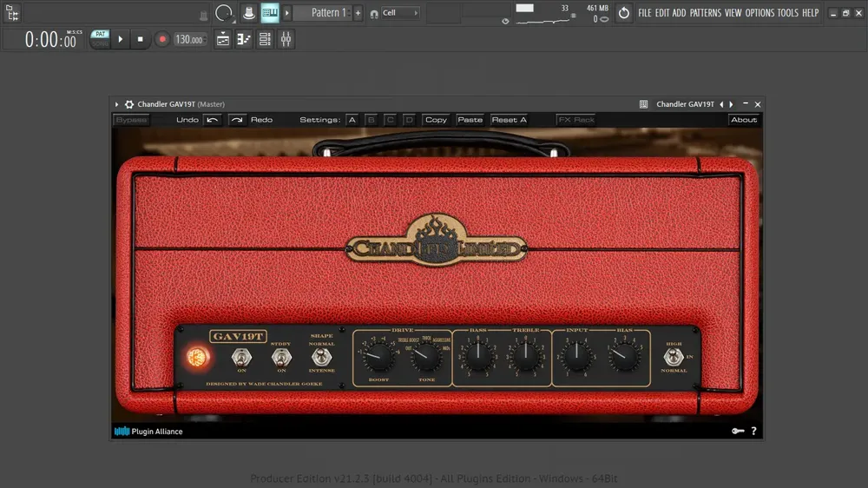Open the ADD menu
The height and width of the screenshot is (488, 868).
pos(679,13)
